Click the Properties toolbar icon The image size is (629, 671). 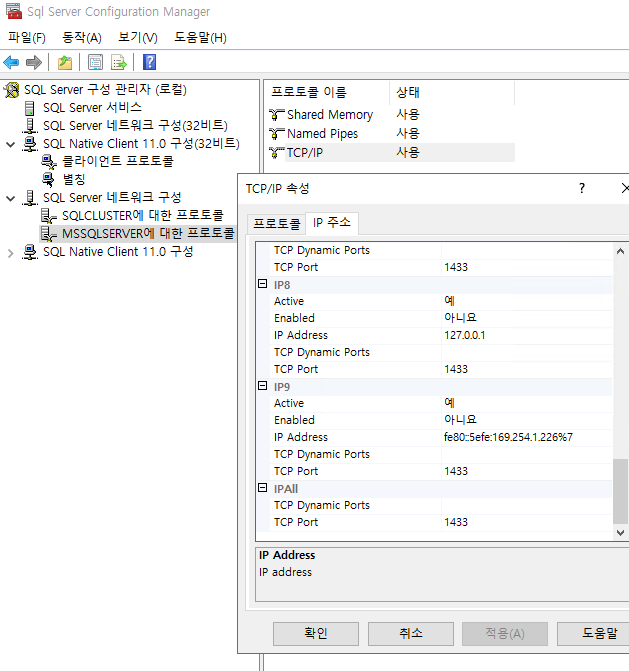[95, 62]
